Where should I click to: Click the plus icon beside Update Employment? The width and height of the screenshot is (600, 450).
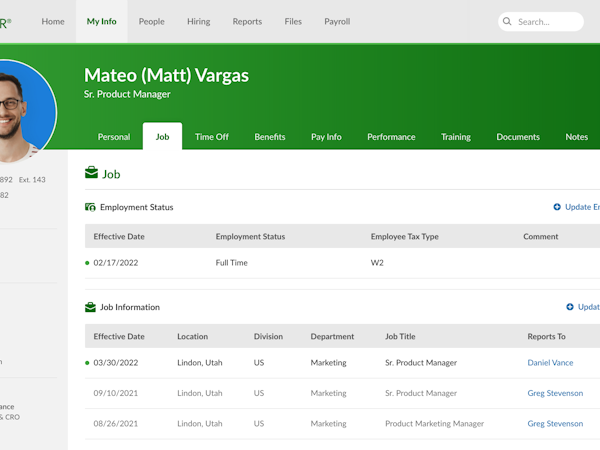tap(557, 207)
